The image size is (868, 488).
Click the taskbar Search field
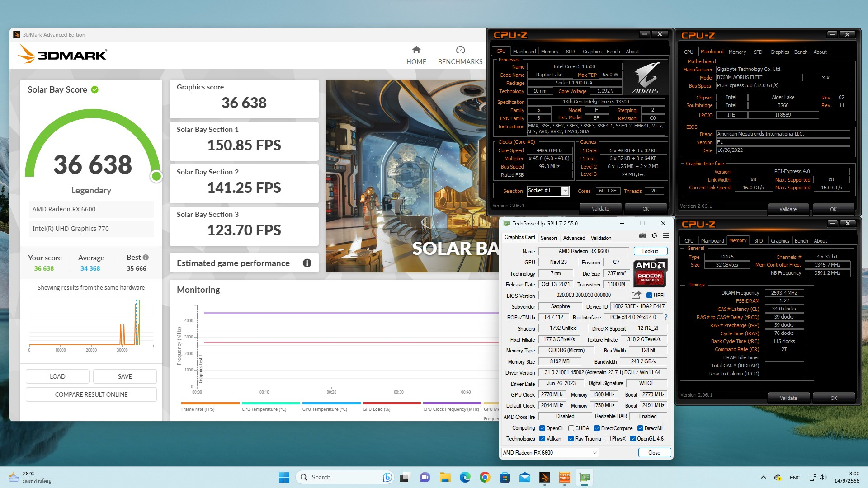[344, 477]
